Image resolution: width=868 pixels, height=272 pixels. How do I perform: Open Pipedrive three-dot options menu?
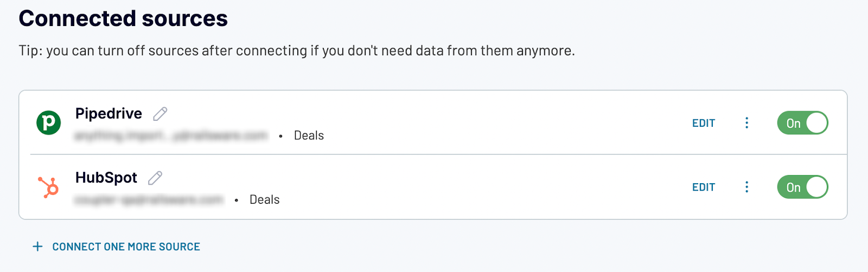click(x=746, y=123)
